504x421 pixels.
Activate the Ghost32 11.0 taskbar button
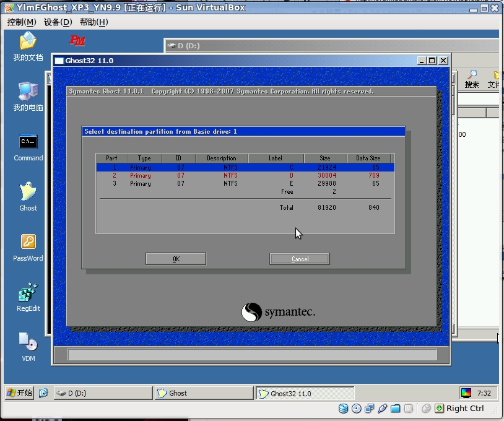305,393
